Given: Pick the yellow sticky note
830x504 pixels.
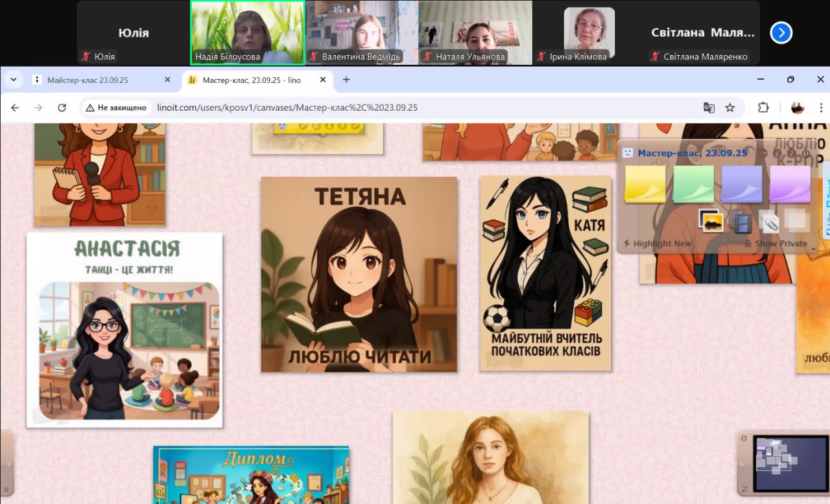Looking at the screenshot, I should pos(645,185).
